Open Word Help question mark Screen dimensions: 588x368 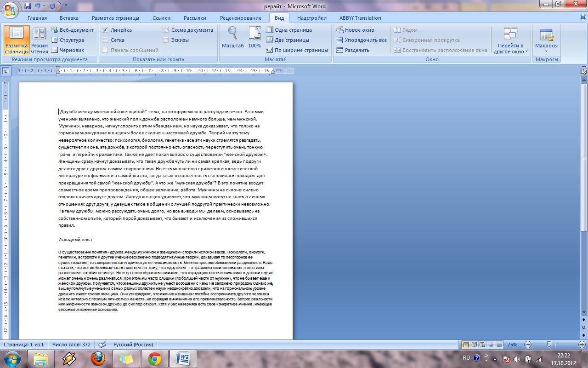click(x=582, y=17)
